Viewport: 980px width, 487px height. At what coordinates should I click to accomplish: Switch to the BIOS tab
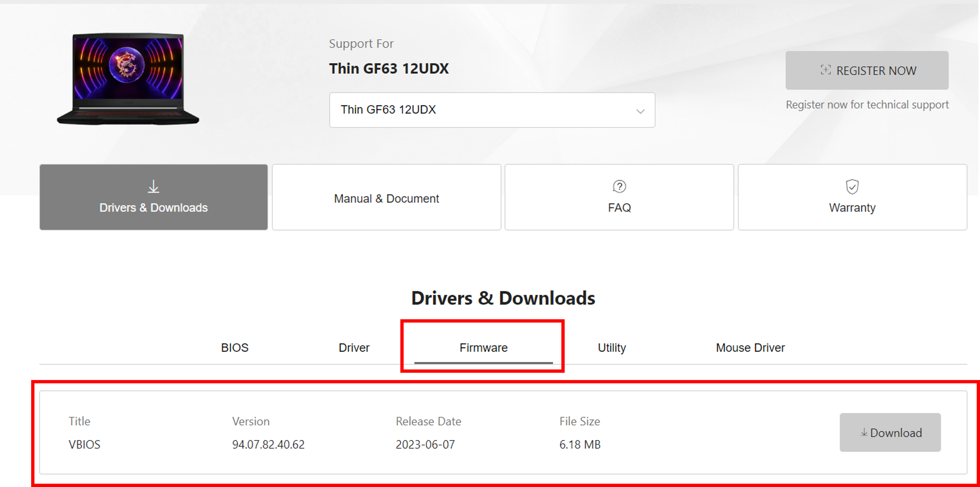(234, 347)
